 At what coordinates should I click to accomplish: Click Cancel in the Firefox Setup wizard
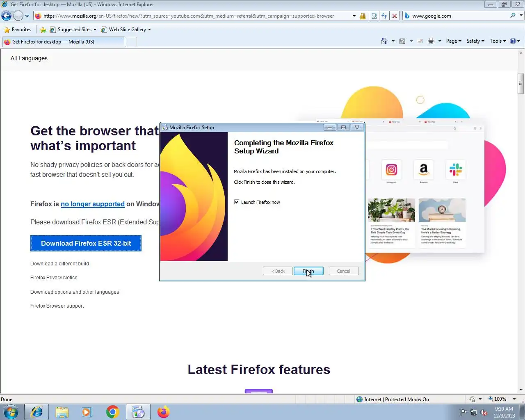[x=343, y=271]
